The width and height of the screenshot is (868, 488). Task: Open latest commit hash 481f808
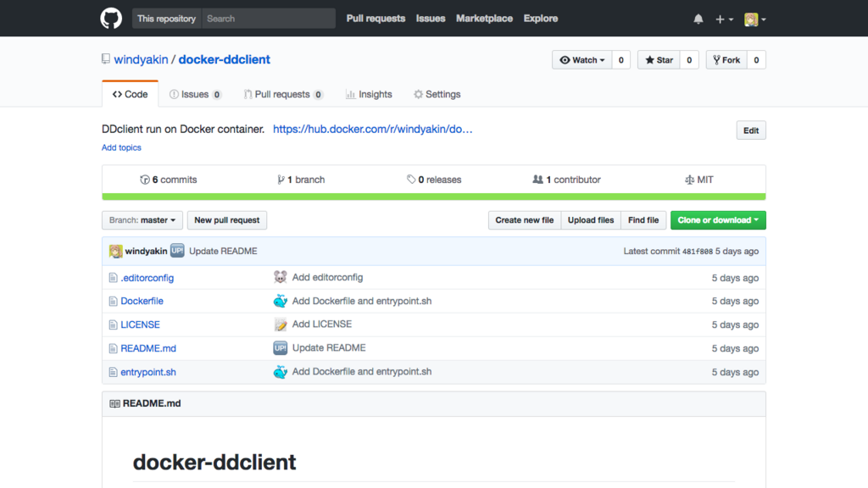pos(698,251)
